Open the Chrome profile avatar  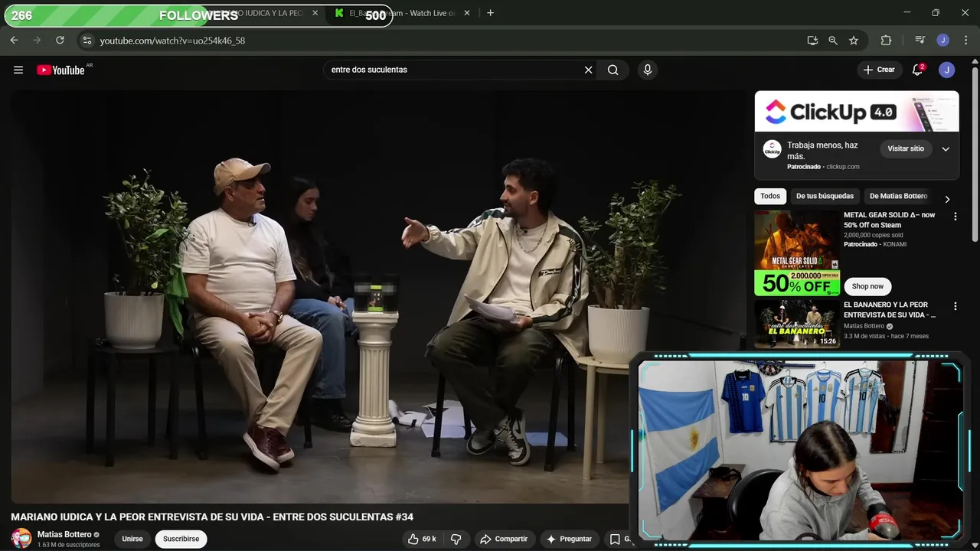coord(943,41)
